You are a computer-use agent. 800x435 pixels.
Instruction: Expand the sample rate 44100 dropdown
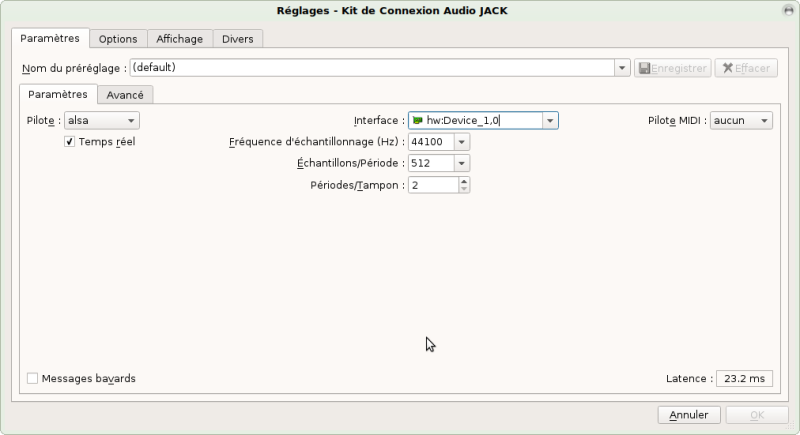[461, 142]
